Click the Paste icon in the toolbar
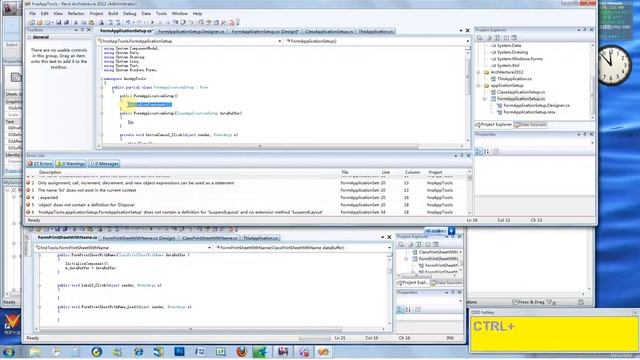The height and width of the screenshot is (360, 640). tap(91, 22)
